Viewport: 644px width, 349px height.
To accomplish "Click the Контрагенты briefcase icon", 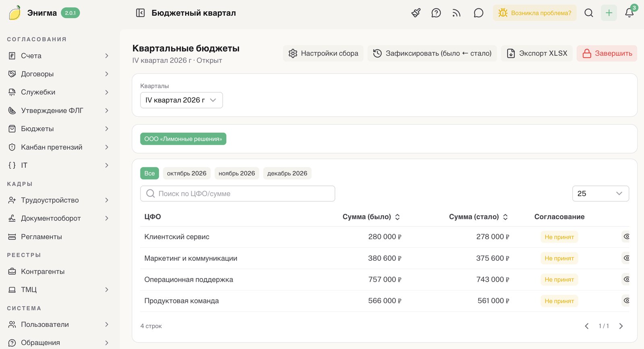I will coord(12,271).
